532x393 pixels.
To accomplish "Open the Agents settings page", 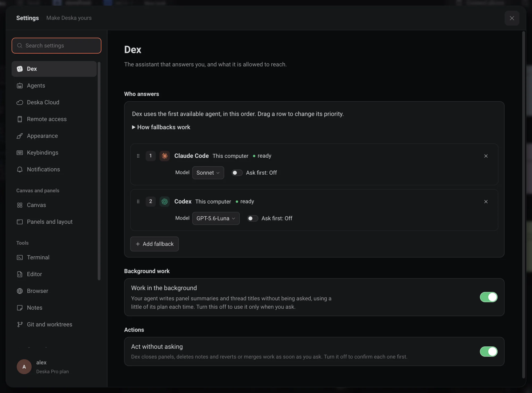I will coord(54,86).
